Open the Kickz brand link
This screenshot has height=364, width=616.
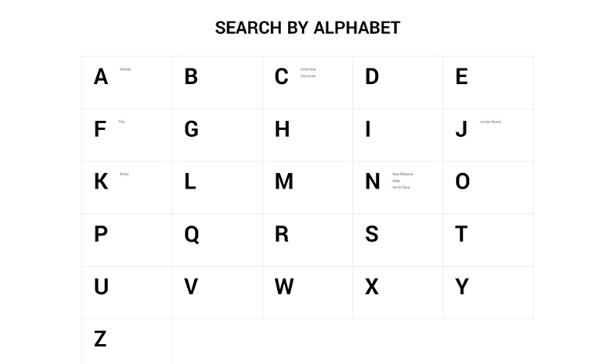(x=125, y=174)
